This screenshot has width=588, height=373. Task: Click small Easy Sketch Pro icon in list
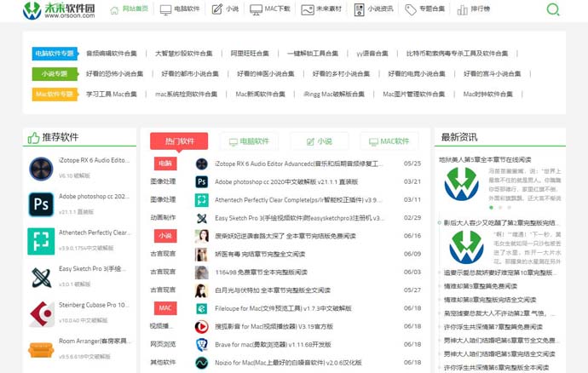click(x=202, y=218)
